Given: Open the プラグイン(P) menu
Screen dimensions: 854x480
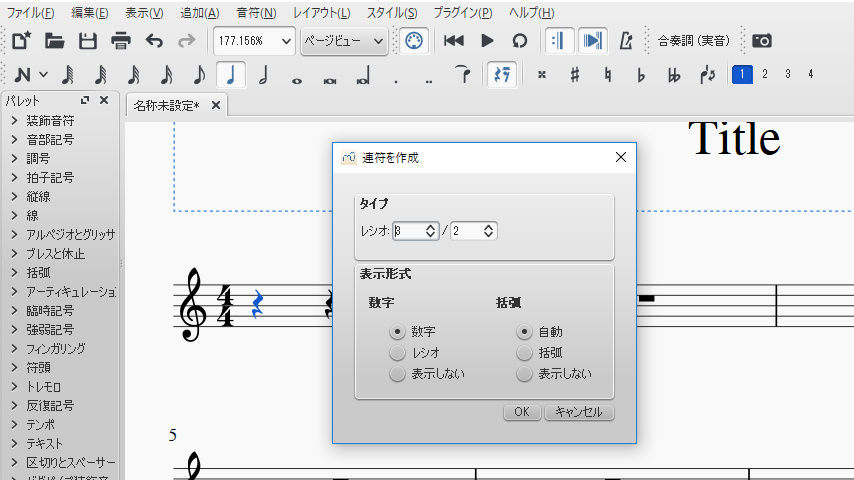Looking at the screenshot, I should click(462, 13).
